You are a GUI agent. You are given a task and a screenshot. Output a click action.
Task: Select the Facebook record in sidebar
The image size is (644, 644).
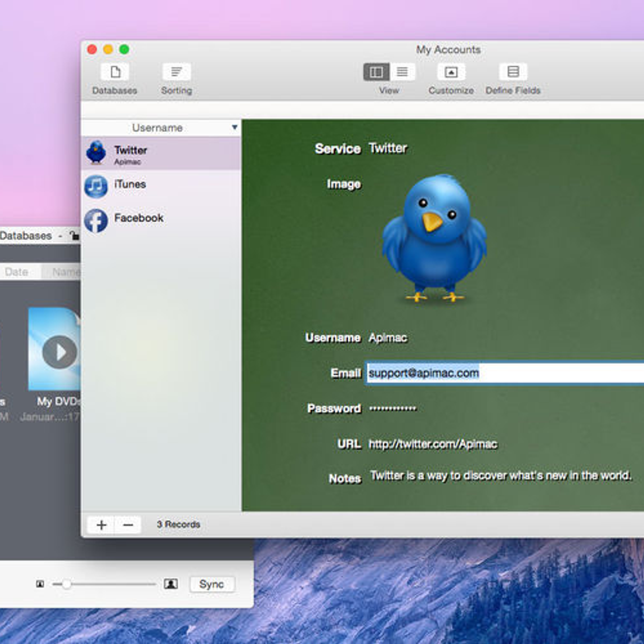click(161, 220)
